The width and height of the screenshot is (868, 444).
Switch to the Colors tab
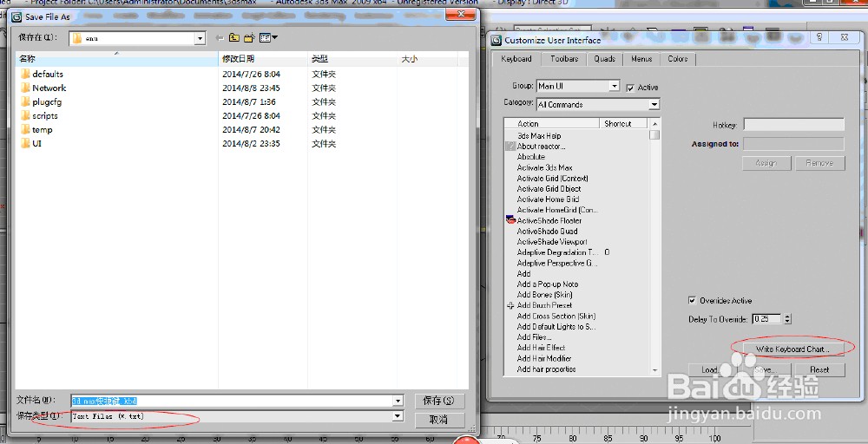[678, 59]
